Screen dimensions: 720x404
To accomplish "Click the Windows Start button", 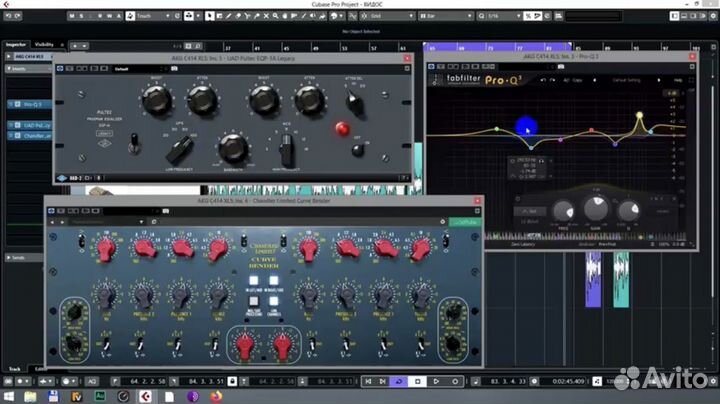I will 8,397.
